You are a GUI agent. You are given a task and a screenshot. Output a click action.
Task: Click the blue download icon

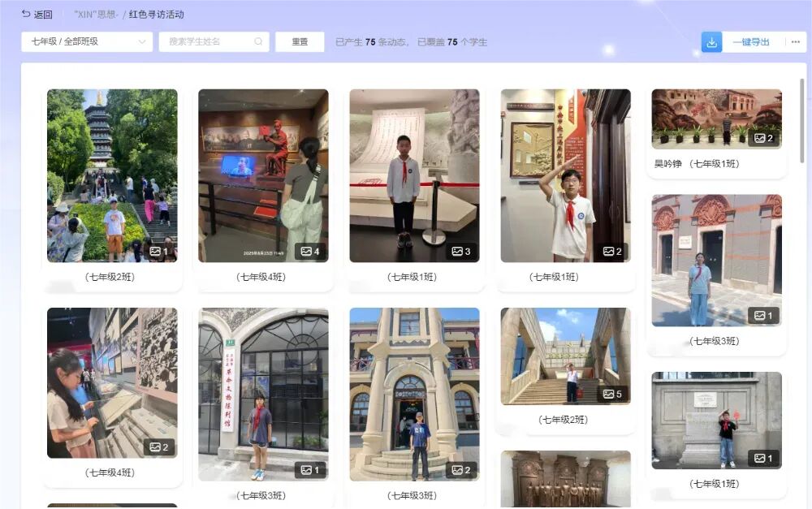coord(711,42)
